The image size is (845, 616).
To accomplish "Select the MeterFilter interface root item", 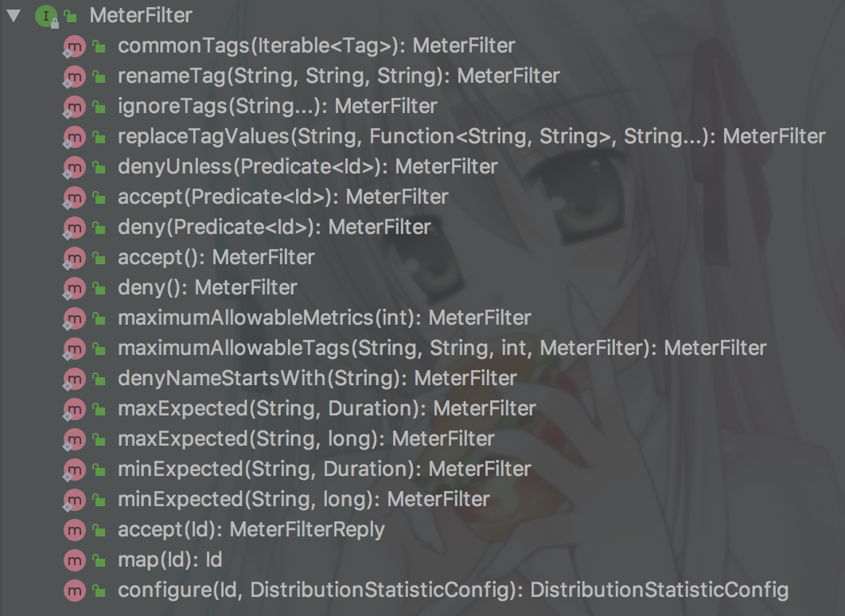I will click(141, 16).
